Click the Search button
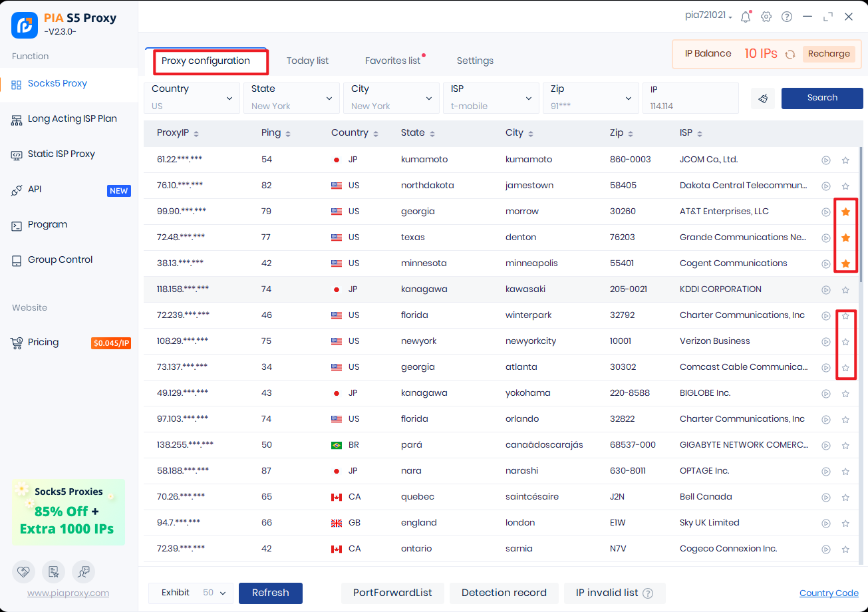The height and width of the screenshot is (612, 868). click(x=822, y=98)
